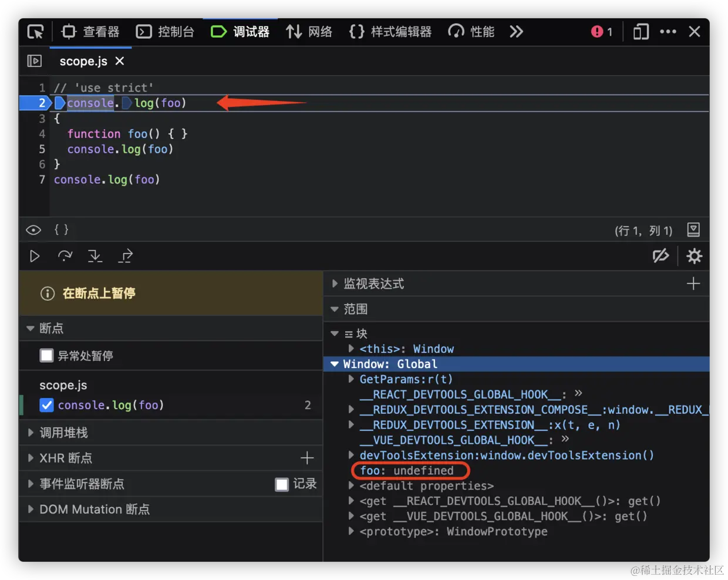Open debugger settings gear
The height and width of the screenshot is (580, 728).
[x=694, y=256]
